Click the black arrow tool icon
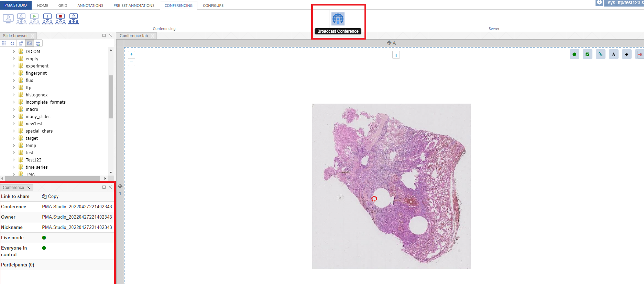 626,54
